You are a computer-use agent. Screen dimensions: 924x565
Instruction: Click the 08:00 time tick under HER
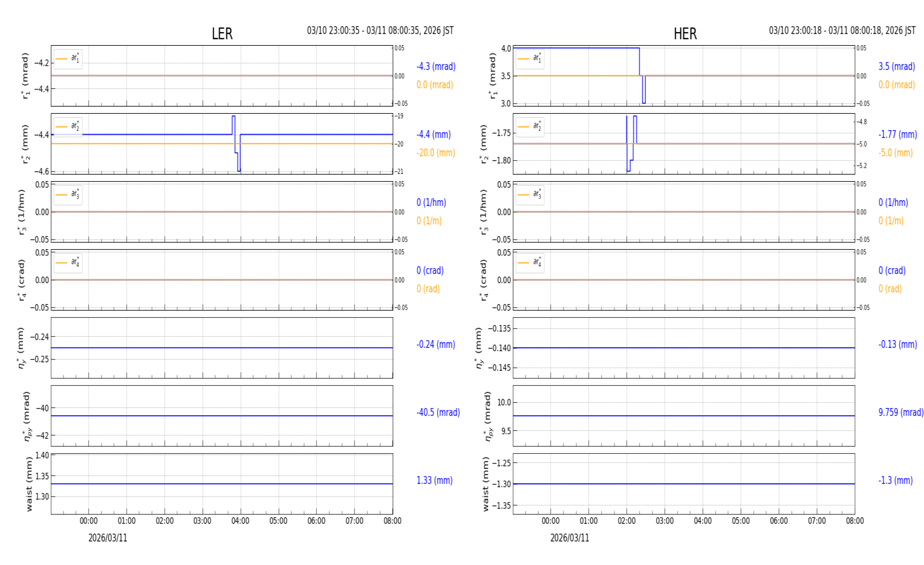coord(855,521)
